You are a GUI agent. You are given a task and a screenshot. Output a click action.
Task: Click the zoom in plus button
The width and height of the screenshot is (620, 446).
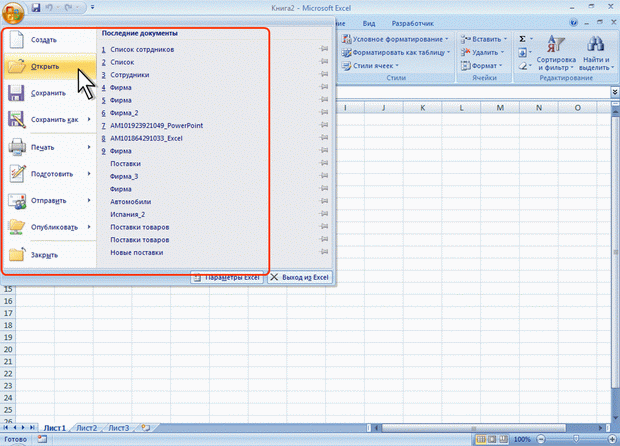pos(612,439)
